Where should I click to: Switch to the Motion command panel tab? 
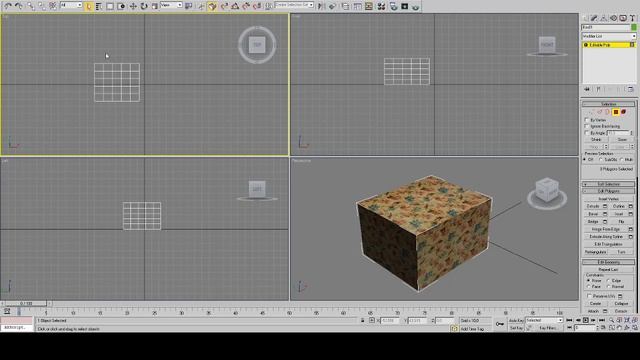point(613,18)
